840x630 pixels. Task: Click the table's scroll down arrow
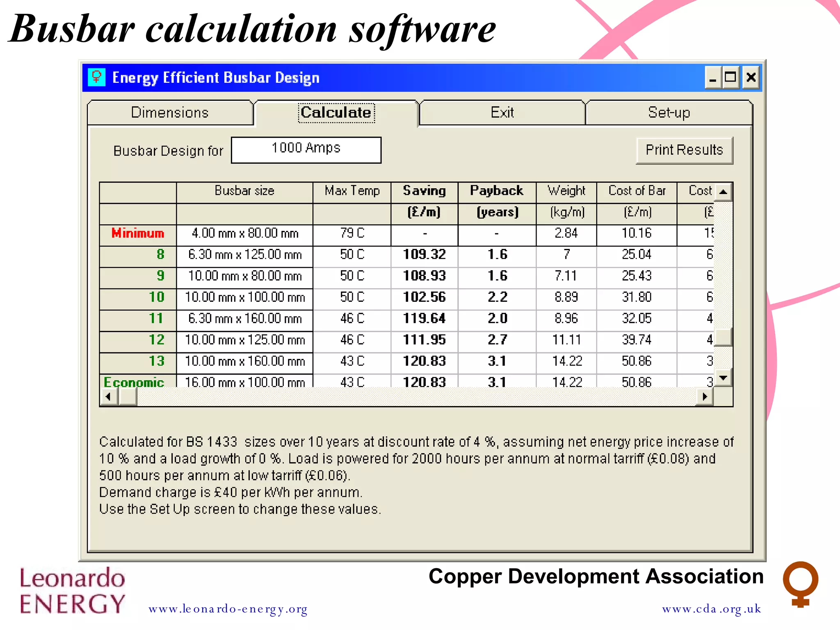pyautogui.click(x=724, y=378)
